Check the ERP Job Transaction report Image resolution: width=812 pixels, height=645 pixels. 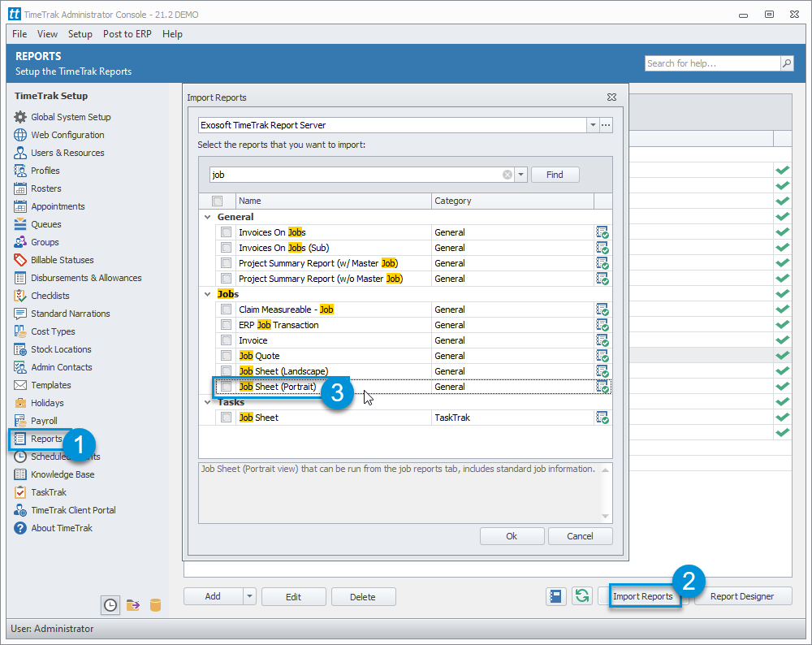(x=227, y=325)
